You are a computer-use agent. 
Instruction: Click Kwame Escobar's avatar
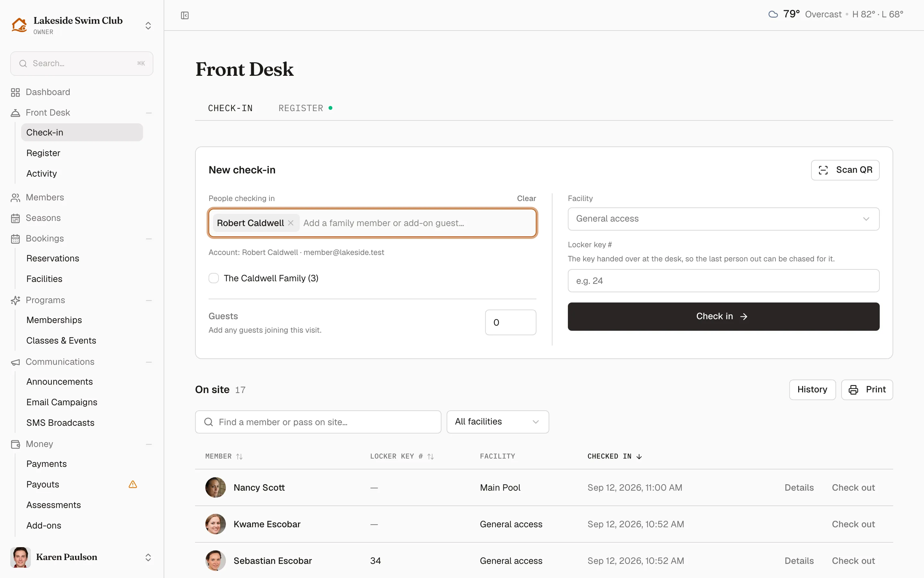click(215, 524)
